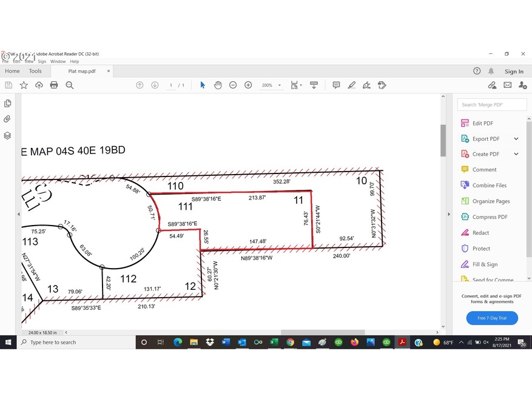Collapse the right tools pane arrow
Image resolution: width=532 pixels, height=399 pixels.
pyautogui.click(x=449, y=214)
